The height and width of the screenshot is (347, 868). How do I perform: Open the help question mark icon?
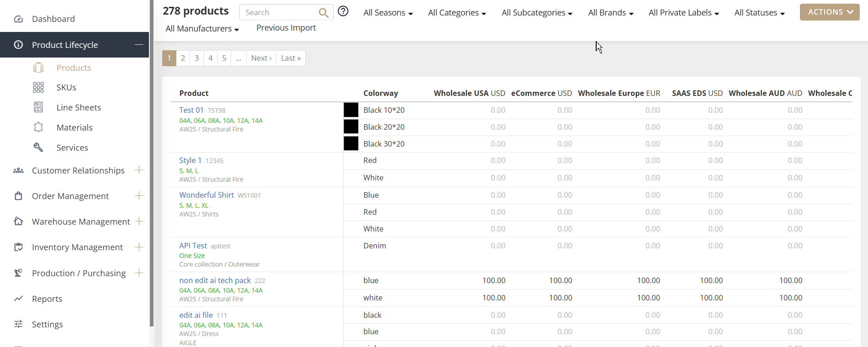(x=343, y=11)
